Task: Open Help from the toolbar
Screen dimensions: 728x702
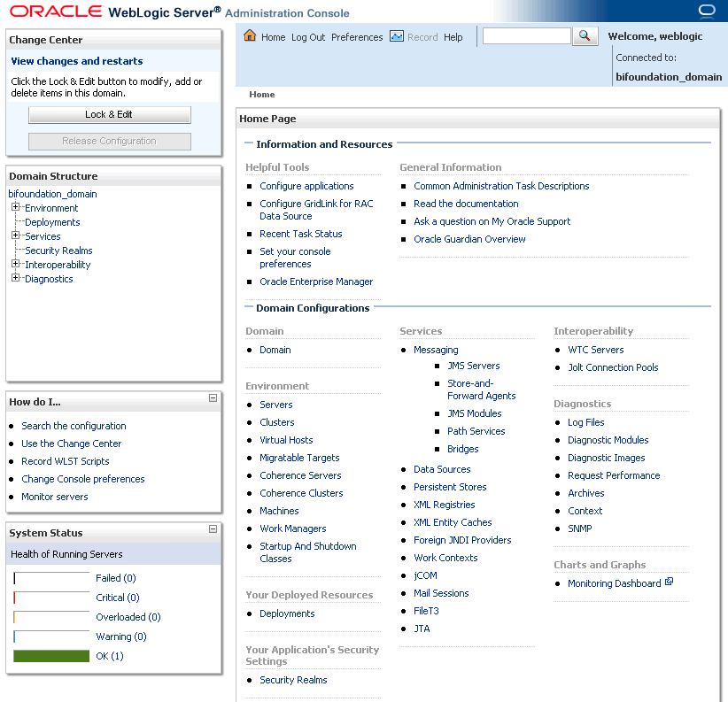Action: coord(453,37)
